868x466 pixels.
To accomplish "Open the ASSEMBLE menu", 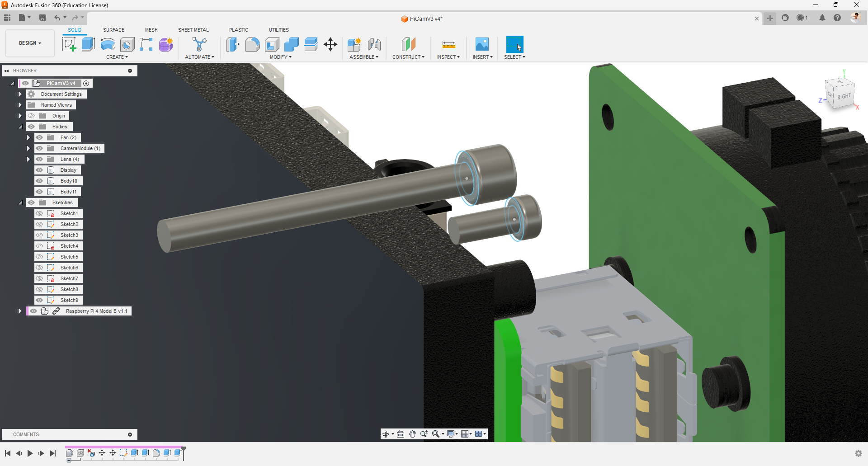I will click(364, 57).
